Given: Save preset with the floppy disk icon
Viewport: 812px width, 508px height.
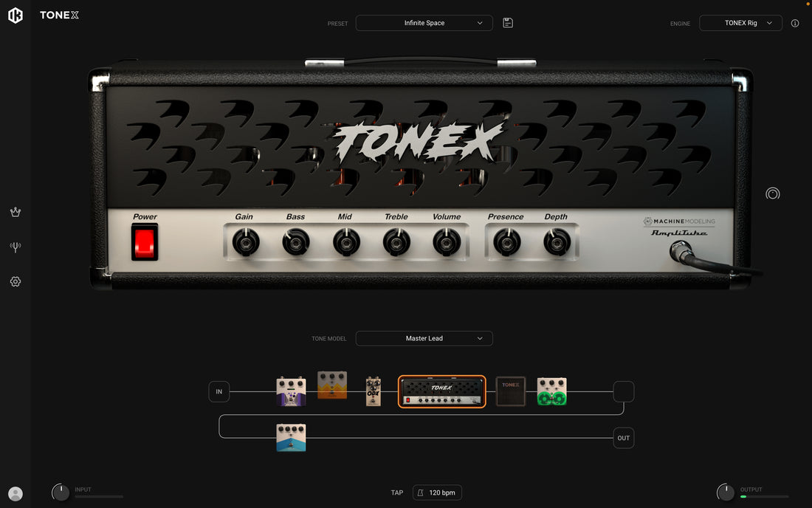Looking at the screenshot, I should [508, 23].
